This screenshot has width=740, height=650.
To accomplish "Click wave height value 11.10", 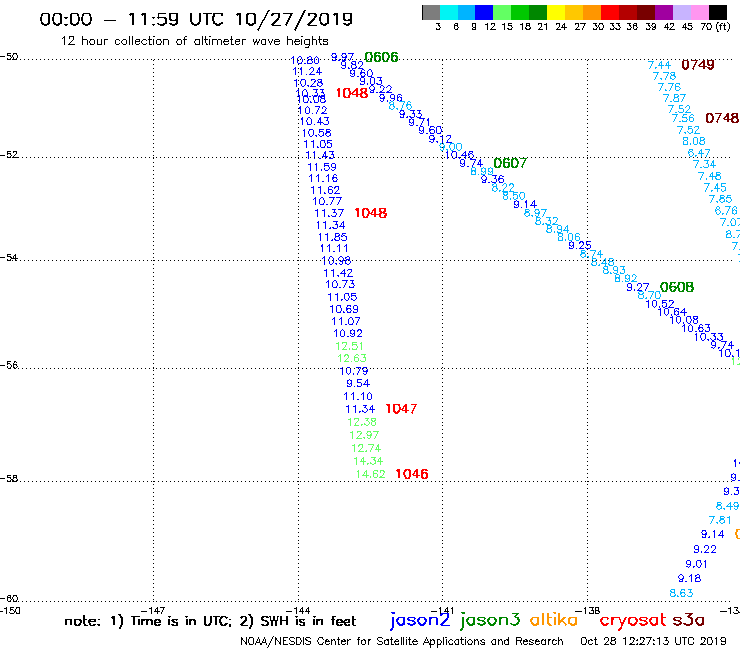I will pos(358,397).
